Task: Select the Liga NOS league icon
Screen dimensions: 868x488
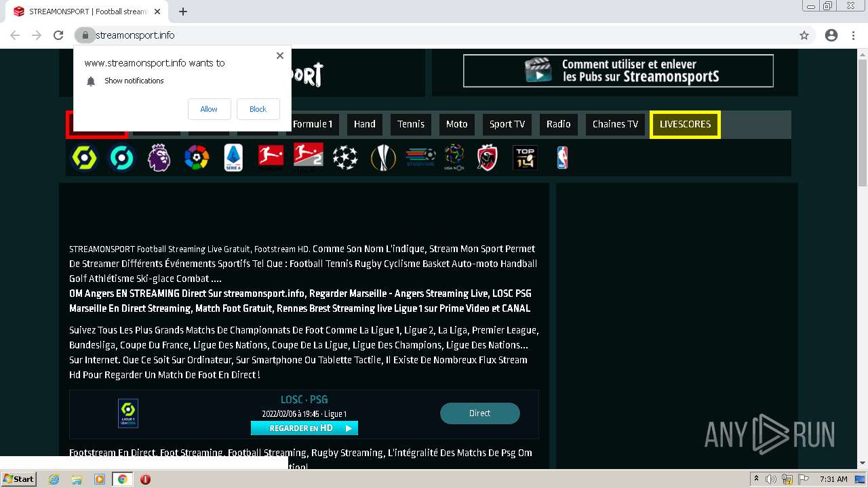Action: [454, 157]
